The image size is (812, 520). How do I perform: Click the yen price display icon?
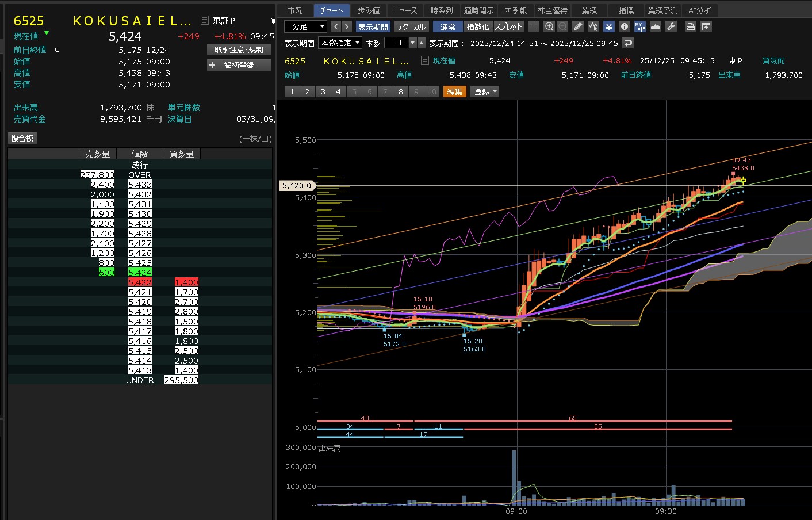[609, 26]
